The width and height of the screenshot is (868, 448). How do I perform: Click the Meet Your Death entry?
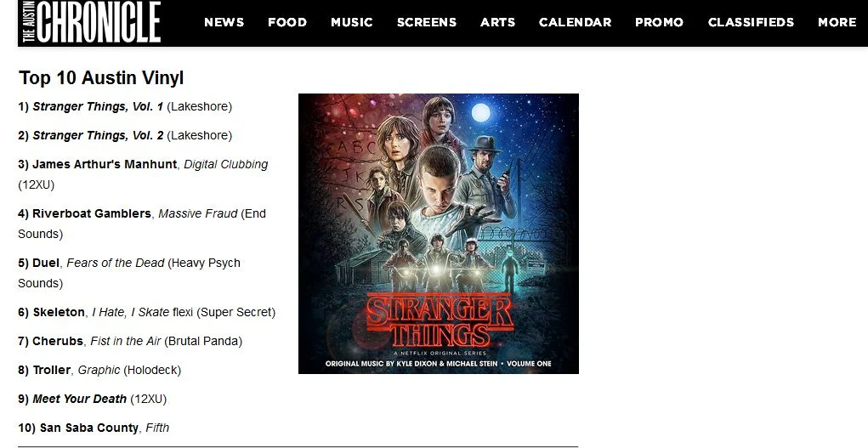92,399
